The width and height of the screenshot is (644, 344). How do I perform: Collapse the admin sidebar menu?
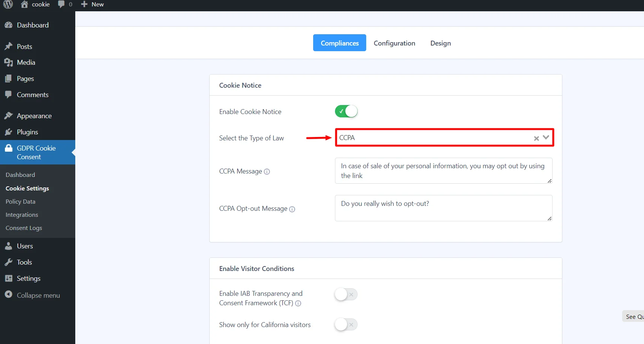(38, 295)
